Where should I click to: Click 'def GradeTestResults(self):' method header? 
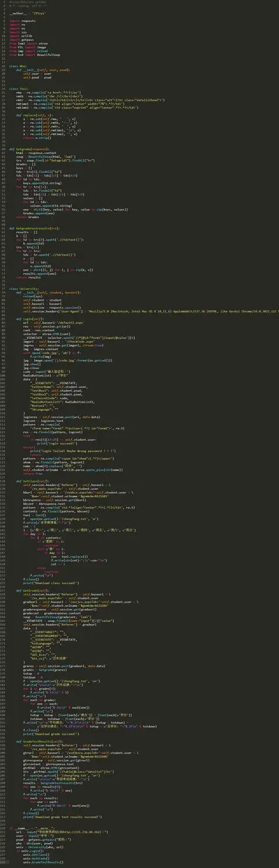[x=41, y=742]
